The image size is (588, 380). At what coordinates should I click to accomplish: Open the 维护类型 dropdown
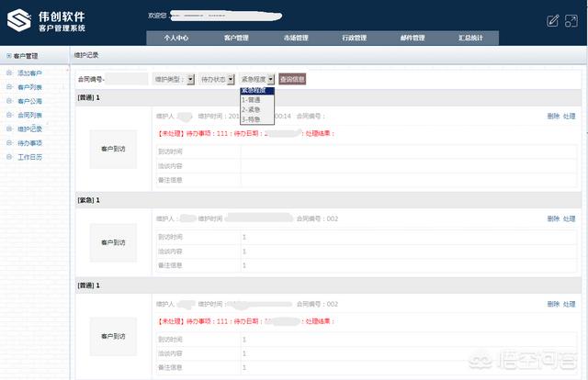click(190, 80)
